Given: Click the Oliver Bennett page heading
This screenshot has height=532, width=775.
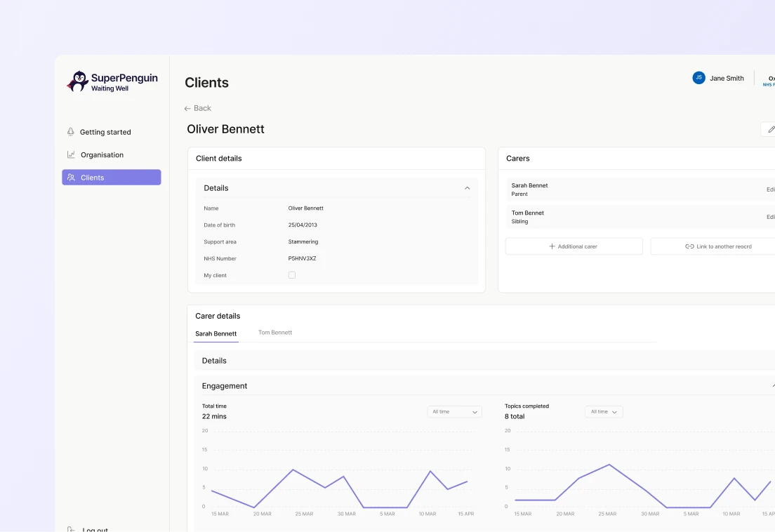Looking at the screenshot, I should [225, 129].
